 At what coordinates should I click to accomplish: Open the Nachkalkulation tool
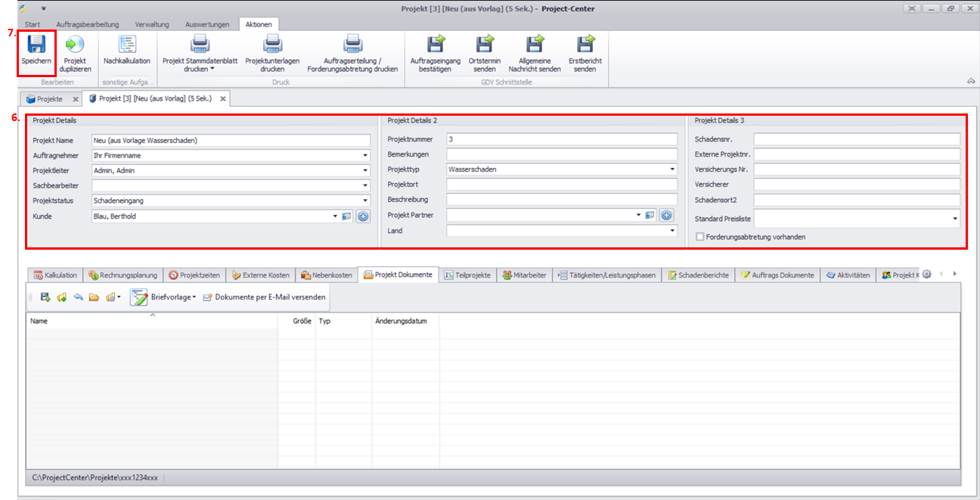pyautogui.click(x=127, y=45)
